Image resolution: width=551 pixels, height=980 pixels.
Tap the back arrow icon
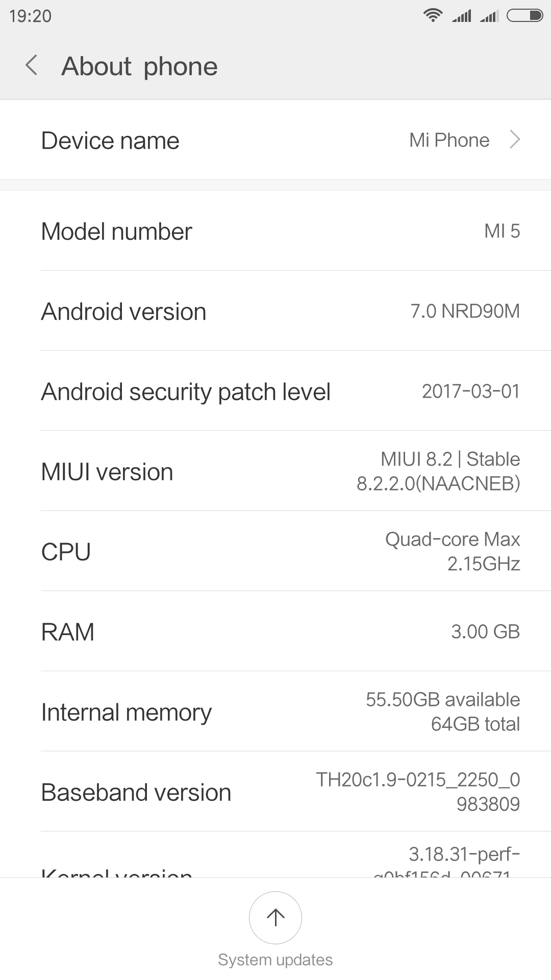tap(32, 66)
